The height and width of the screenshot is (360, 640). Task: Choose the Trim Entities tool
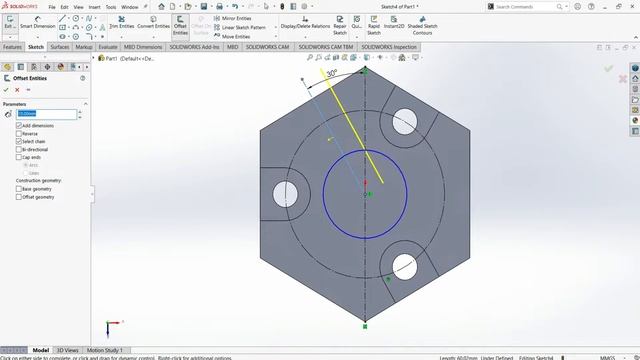(x=121, y=22)
